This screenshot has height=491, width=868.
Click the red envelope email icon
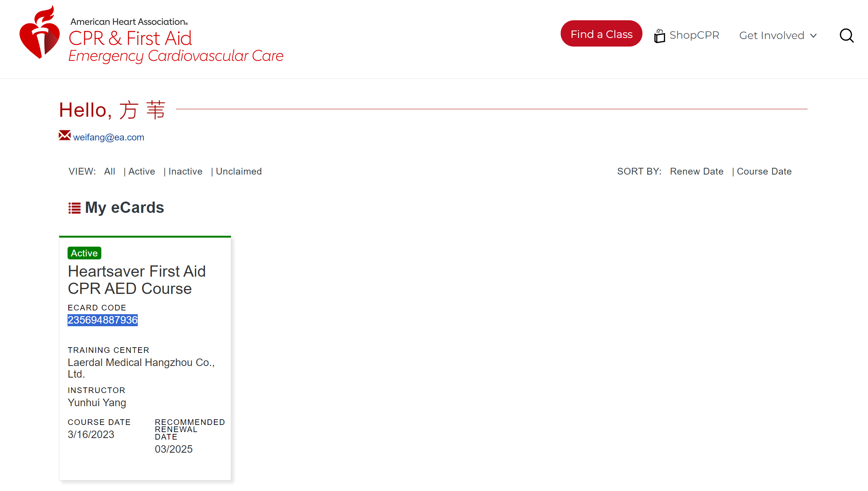pos(65,136)
